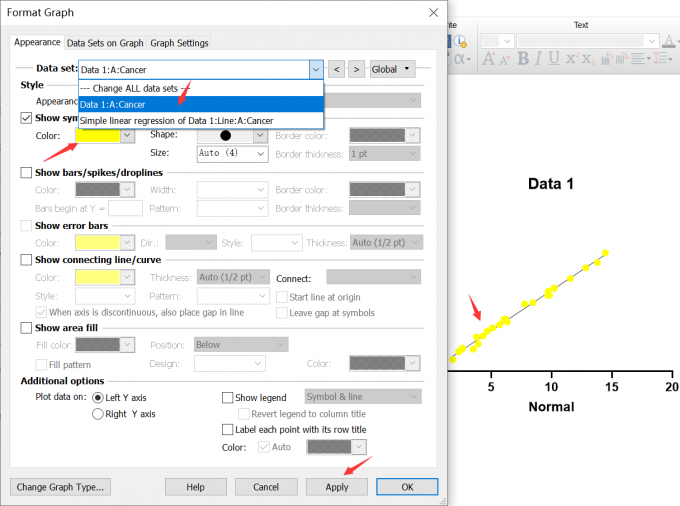Toggle Italic text formatting

pos(538,58)
